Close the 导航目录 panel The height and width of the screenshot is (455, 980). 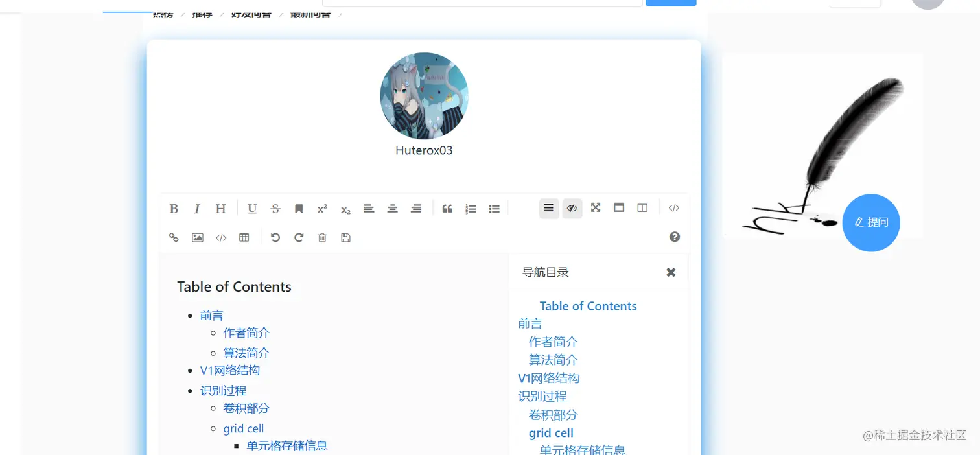(x=671, y=272)
